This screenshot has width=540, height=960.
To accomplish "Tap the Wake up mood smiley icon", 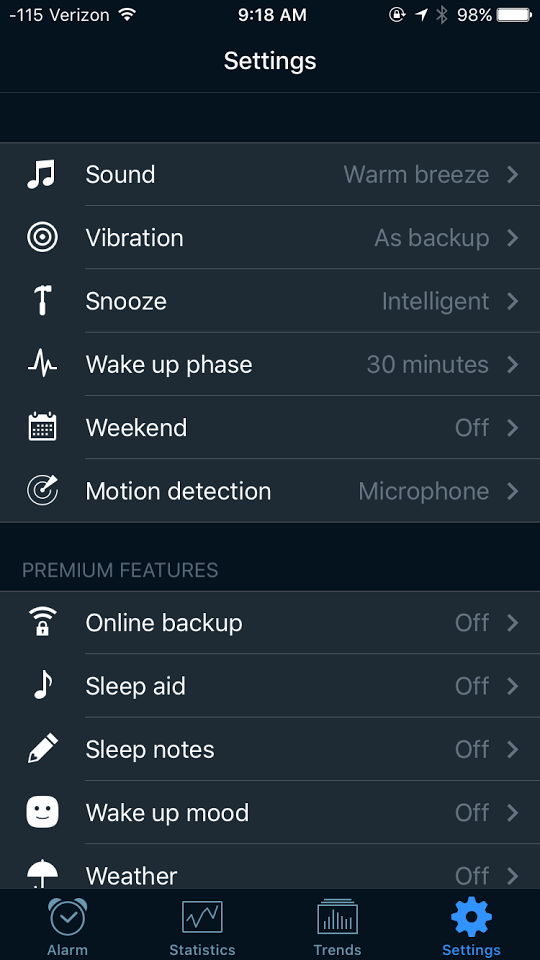I will coord(42,812).
